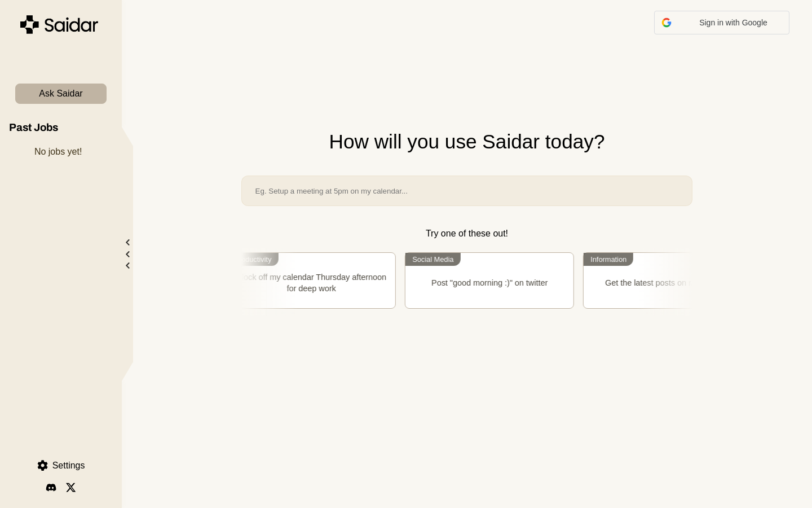Viewport: 812px width, 508px height.
Task: Click the Past Jobs heading
Action: click(x=34, y=128)
